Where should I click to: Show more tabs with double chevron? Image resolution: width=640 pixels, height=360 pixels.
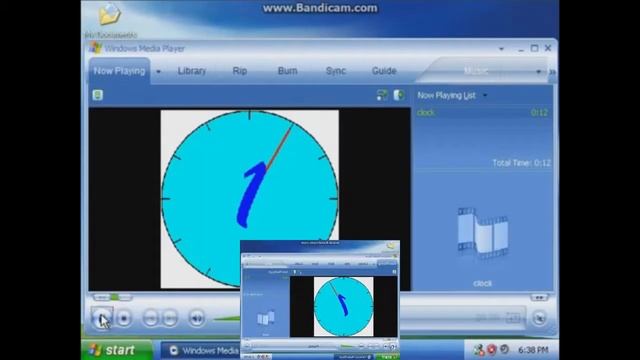[552, 72]
